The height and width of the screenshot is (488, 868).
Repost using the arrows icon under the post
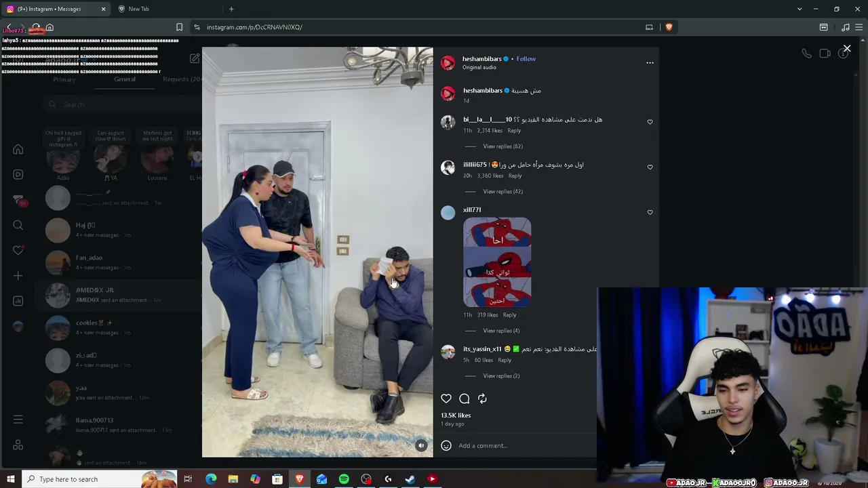click(x=482, y=399)
